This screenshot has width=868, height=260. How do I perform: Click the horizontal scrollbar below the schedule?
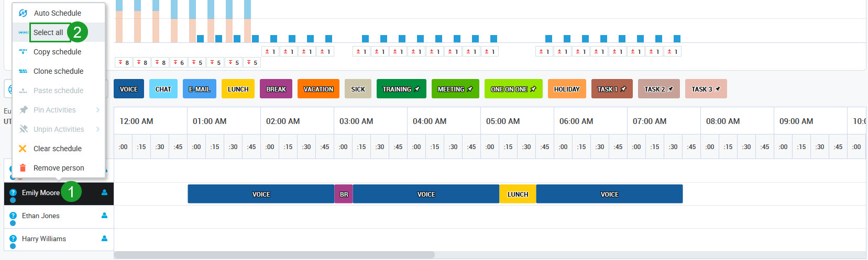[x=274, y=255]
